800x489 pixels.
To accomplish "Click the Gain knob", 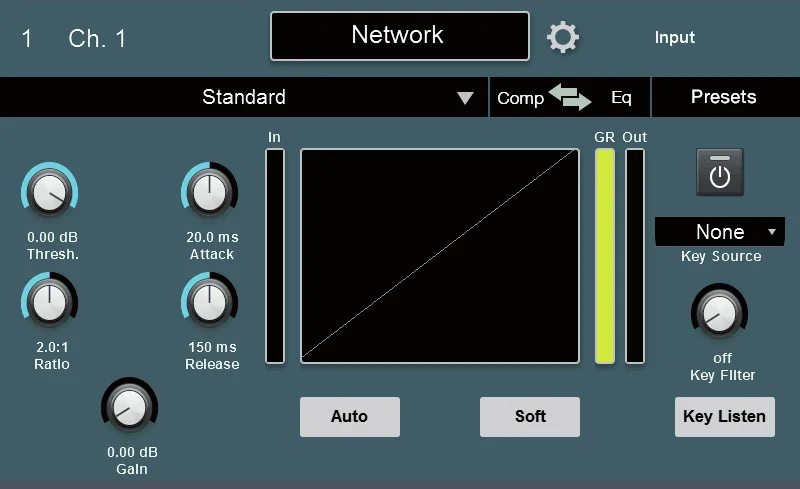I will click(x=130, y=407).
